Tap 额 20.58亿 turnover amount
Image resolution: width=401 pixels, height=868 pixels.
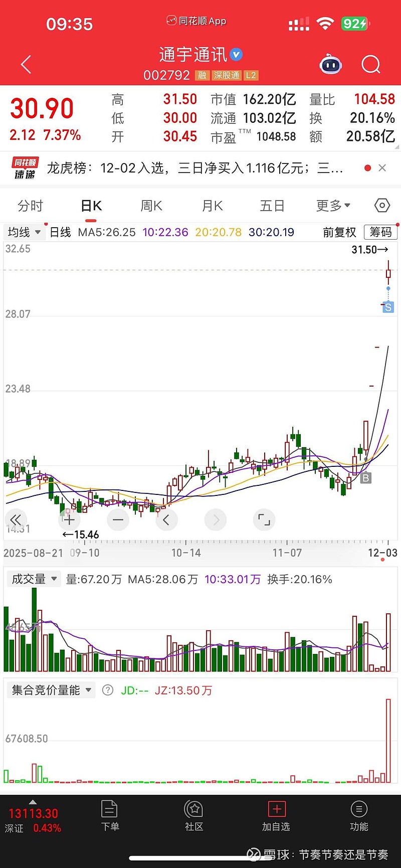[x=370, y=136]
